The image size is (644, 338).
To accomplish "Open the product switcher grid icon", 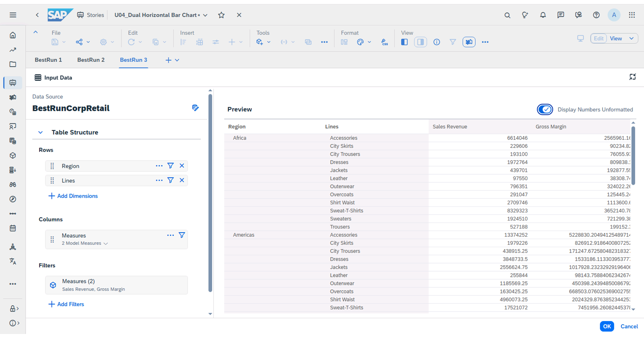I will point(632,15).
